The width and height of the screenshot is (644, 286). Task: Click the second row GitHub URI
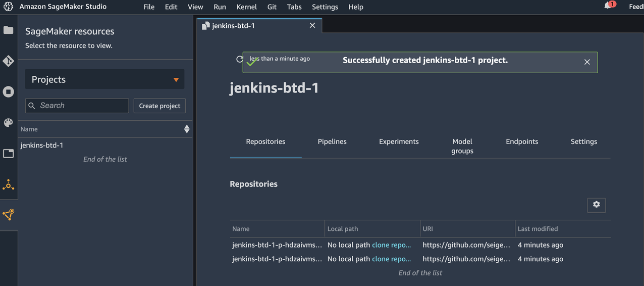[466, 259]
